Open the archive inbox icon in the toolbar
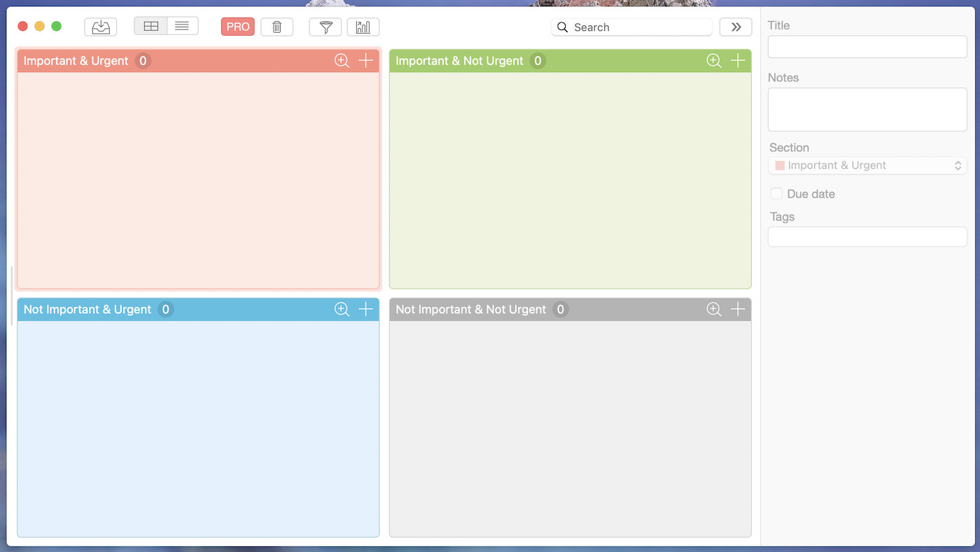 tap(100, 27)
